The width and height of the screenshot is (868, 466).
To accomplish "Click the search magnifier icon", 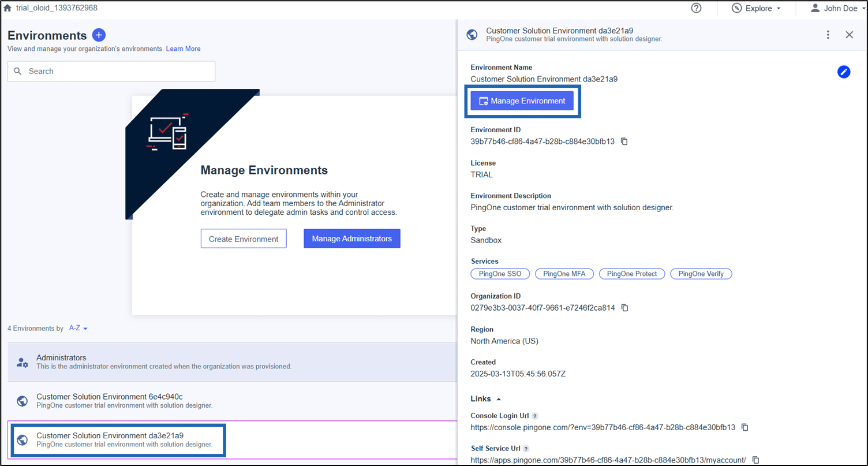I will click(x=18, y=72).
